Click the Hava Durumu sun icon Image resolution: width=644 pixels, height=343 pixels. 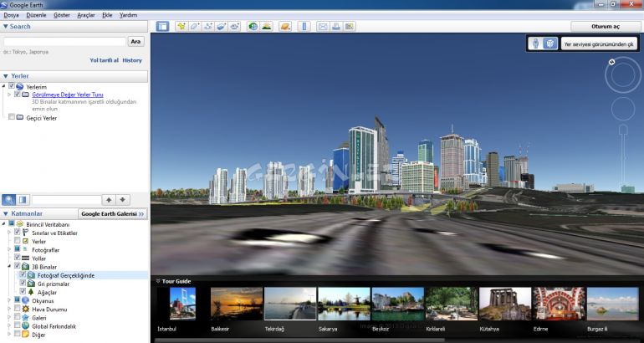[25, 309]
